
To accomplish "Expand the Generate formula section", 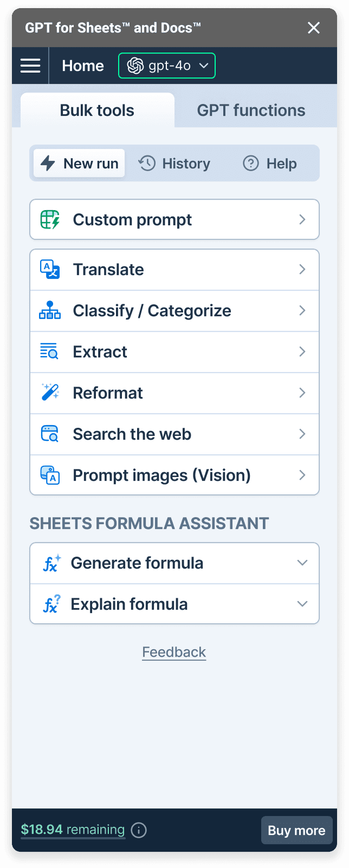I will click(302, 563).
